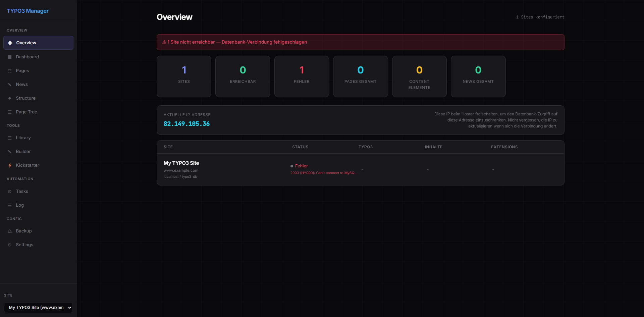644x317 pixels.
Task: Open Page Tree in the sidebar
Action: [26, 112]
